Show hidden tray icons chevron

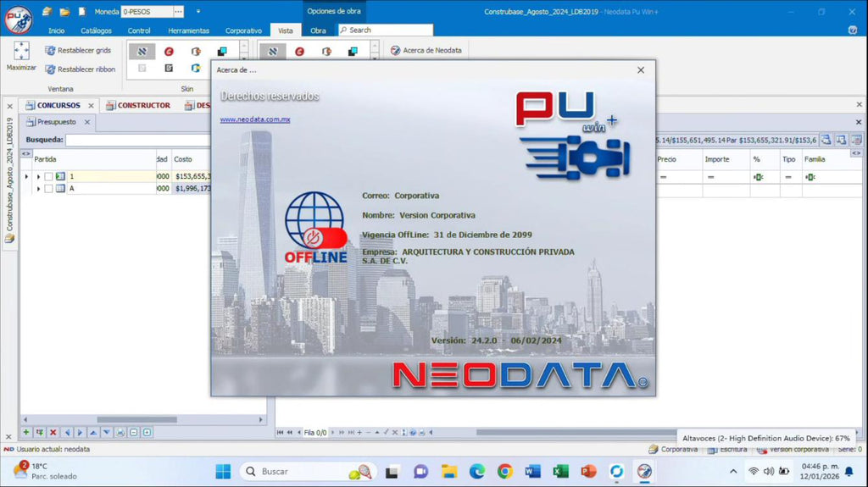click(733, 472)
